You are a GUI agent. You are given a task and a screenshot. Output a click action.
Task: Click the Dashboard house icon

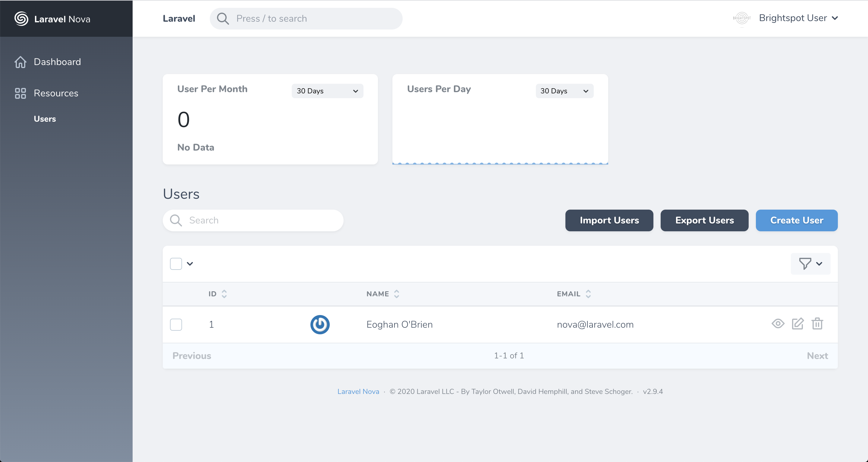point(20,62)
